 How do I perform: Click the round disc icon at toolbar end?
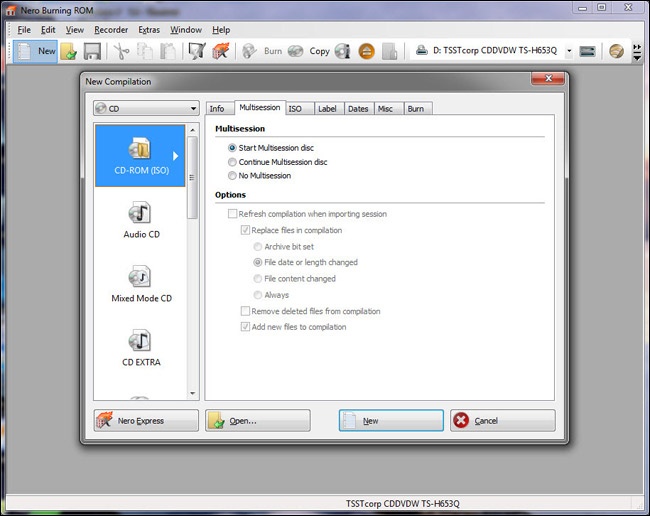(x=616, y=51)
